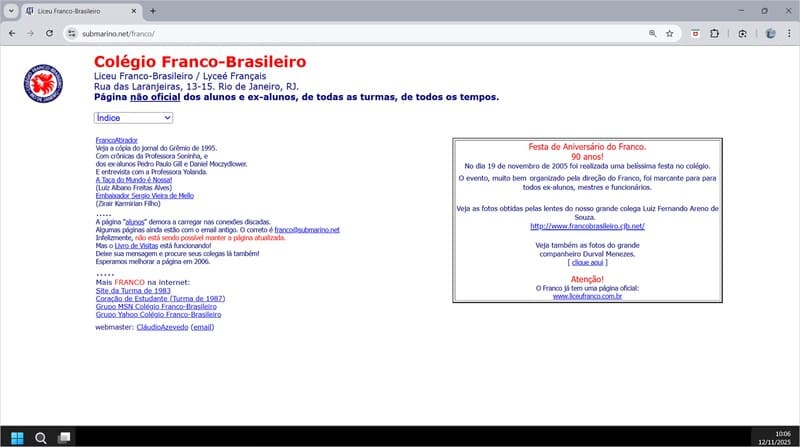Open Grupo MSN Colégio Franco-Brasileiro link
Viewport: 800px width, 447px height.
[156, 307]
